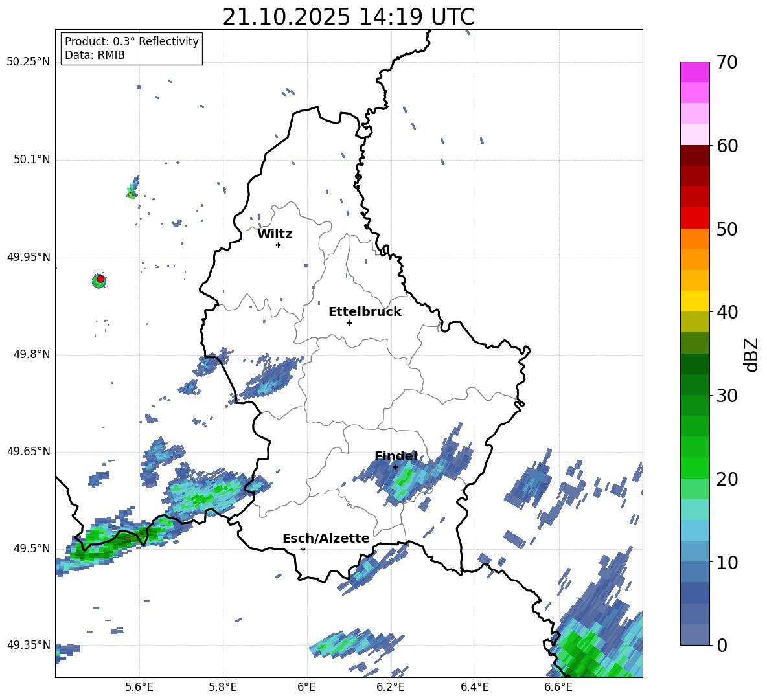Select the Esch/Alzette city label
This screenshot has width=767, height=700.
pyautogui.click(x=326, y=538)
